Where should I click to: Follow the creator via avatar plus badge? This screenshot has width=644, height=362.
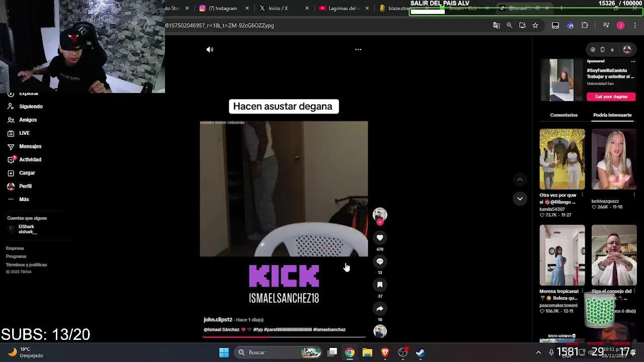[x=380, y=222]
